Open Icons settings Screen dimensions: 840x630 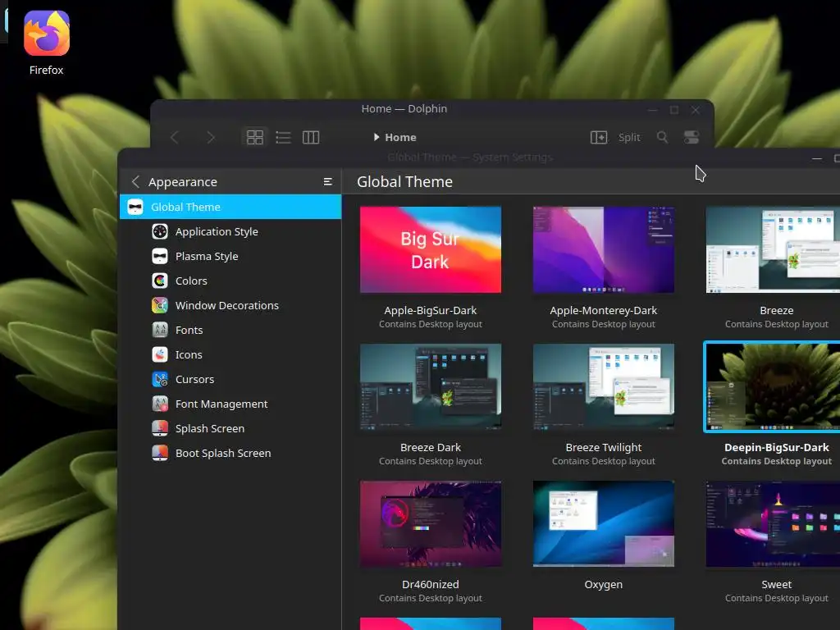(x=231, y=354)
